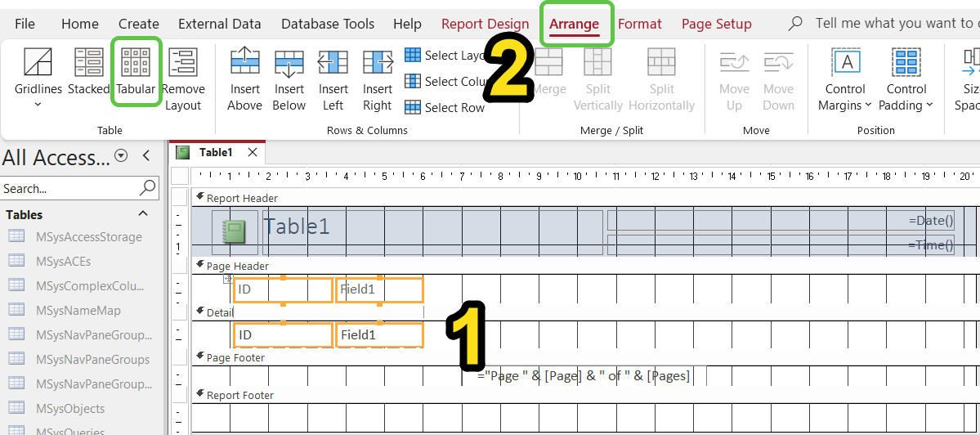
Task: Select the Field1 text box in Detail
Action: (379, 335)
